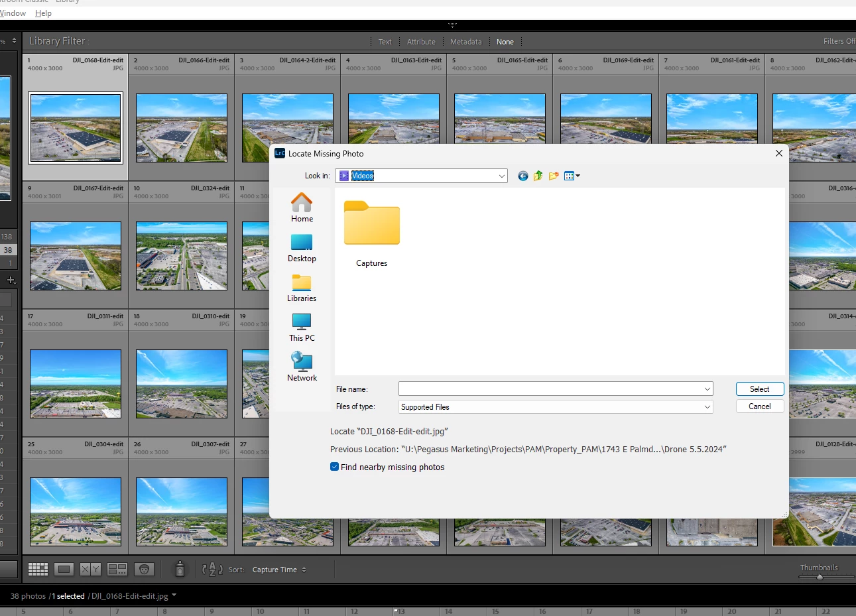
Task: Toggle Find nearby missing photos checkbox
Action: pyautogui.click(x=334, y=467)
